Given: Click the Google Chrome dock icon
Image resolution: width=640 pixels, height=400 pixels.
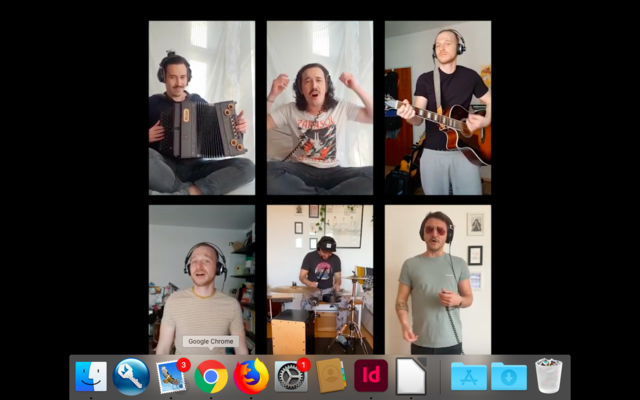Looking at the screenshot, I should (211, 377).
